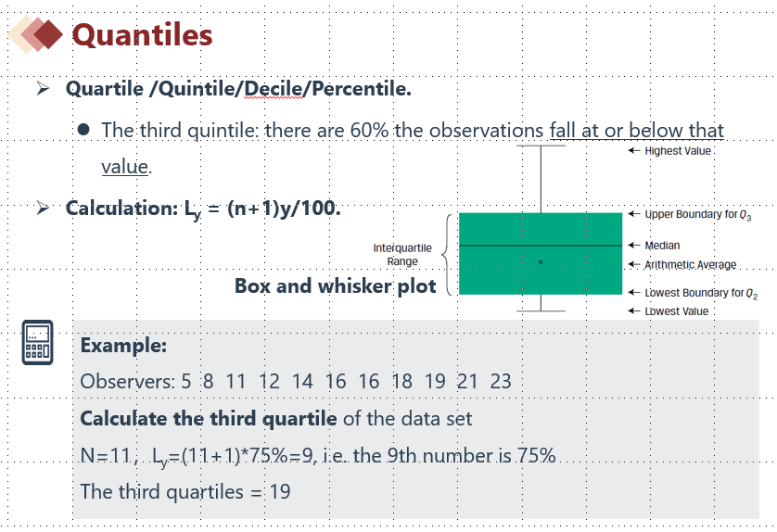Click the 'Upper Boundary for Q3' label

(698, 215)
